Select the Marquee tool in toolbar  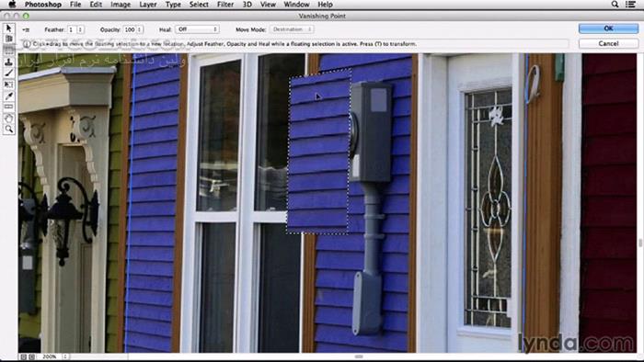tap(8, 51)
